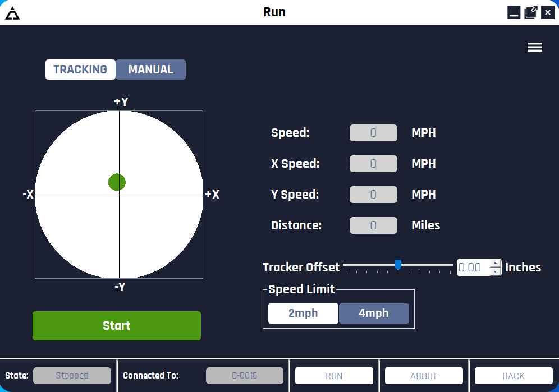
Task: Open the ABOUT page
Action: click(x=424, y=376)
